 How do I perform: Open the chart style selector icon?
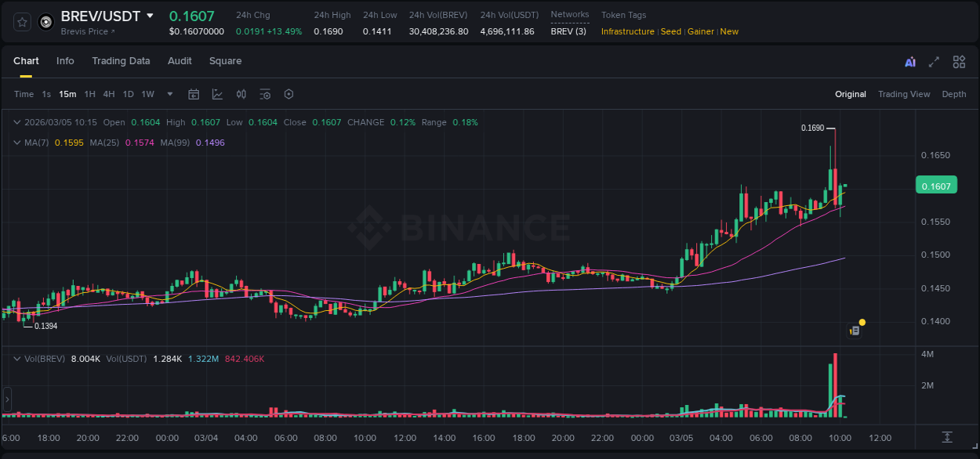[x=216, y=94]
